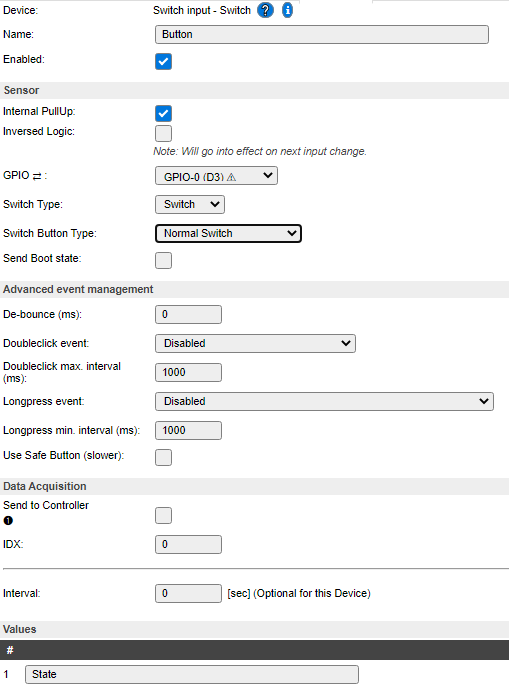The height and width of the screenshot is (697, 509).
Task: Open the GPIO pin dropdown
Action: [216, 176]
